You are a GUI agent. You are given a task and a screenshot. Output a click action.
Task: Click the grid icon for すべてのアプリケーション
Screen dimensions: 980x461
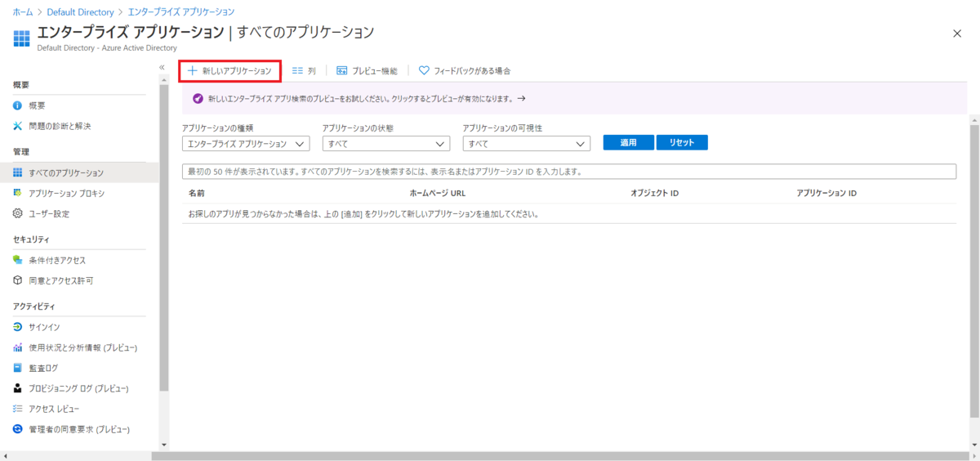tap(18, 172)
